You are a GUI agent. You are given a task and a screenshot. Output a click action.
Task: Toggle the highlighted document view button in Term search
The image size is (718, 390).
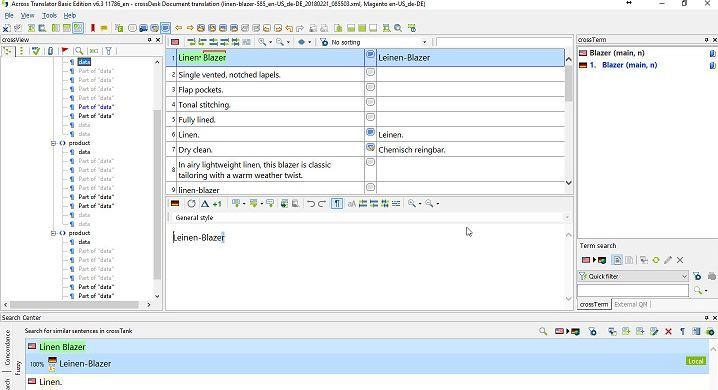point(617,260)
